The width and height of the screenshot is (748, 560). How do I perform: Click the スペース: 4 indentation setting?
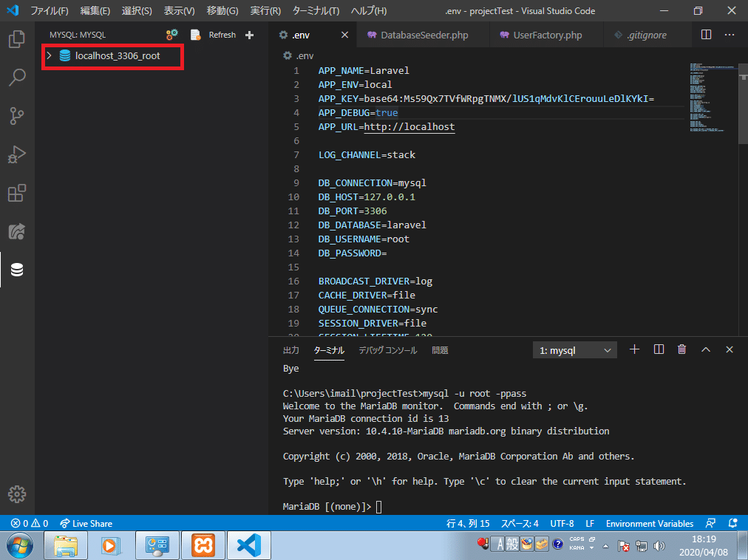(520, 523)
